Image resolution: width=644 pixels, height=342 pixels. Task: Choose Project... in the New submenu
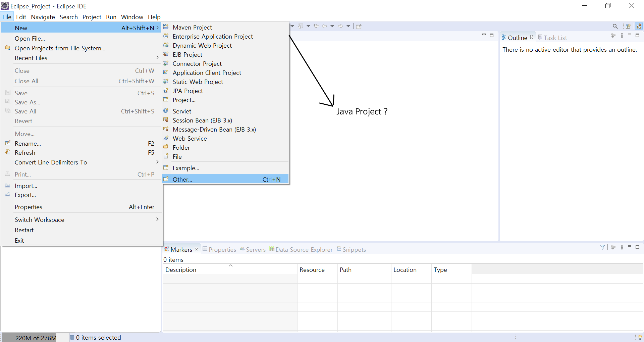pyautogui.click(x=225, y=100)
